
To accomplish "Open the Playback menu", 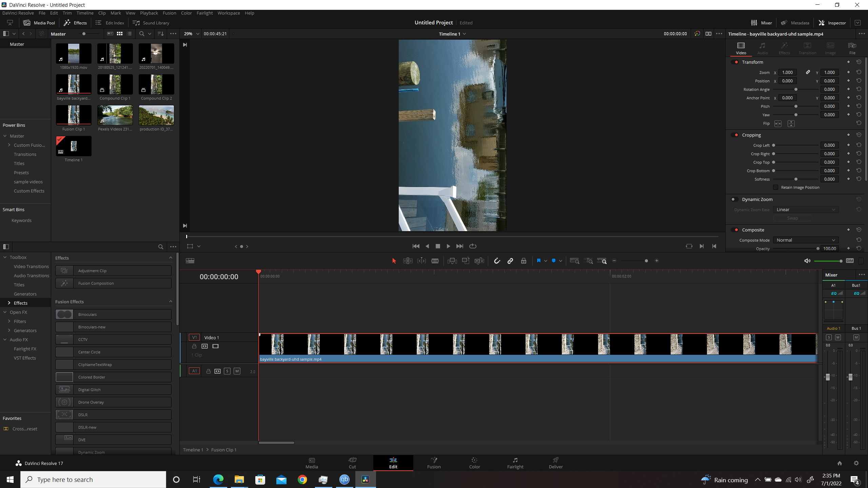I will pyautogui.click(x=149, y=13).
